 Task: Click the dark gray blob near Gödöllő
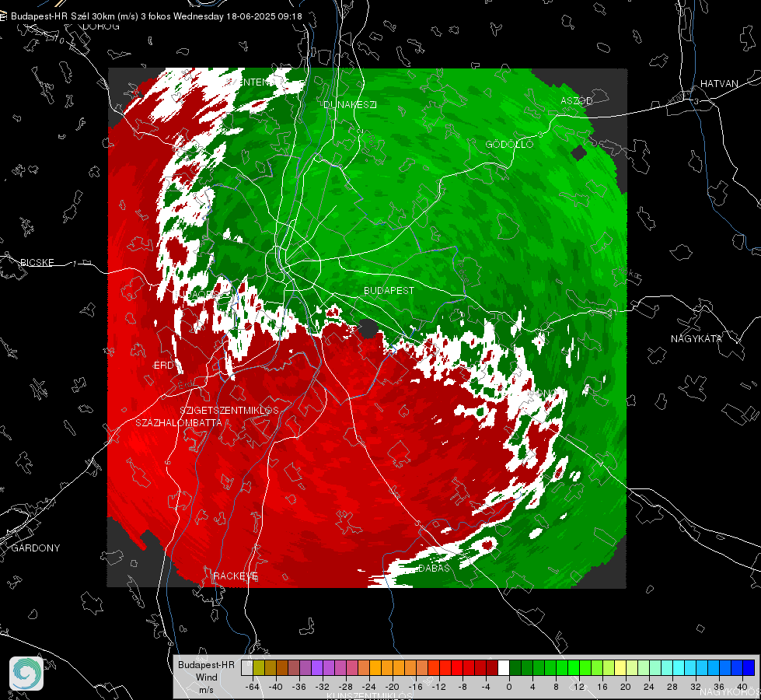point(578,153)
